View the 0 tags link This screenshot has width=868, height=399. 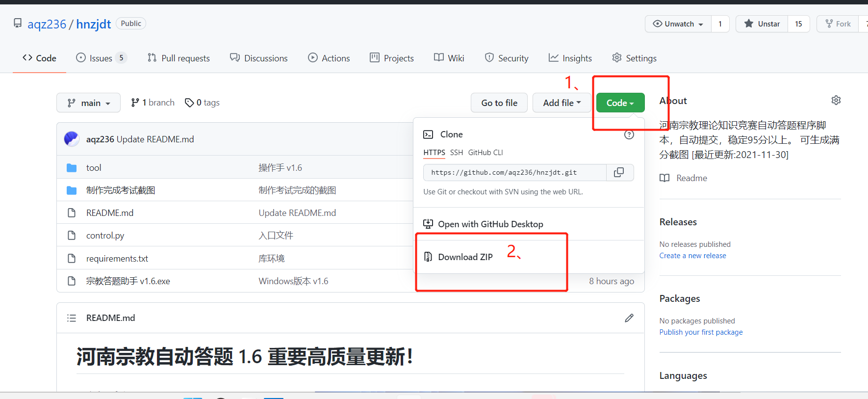pyautogui.click(x=202, y=103)
